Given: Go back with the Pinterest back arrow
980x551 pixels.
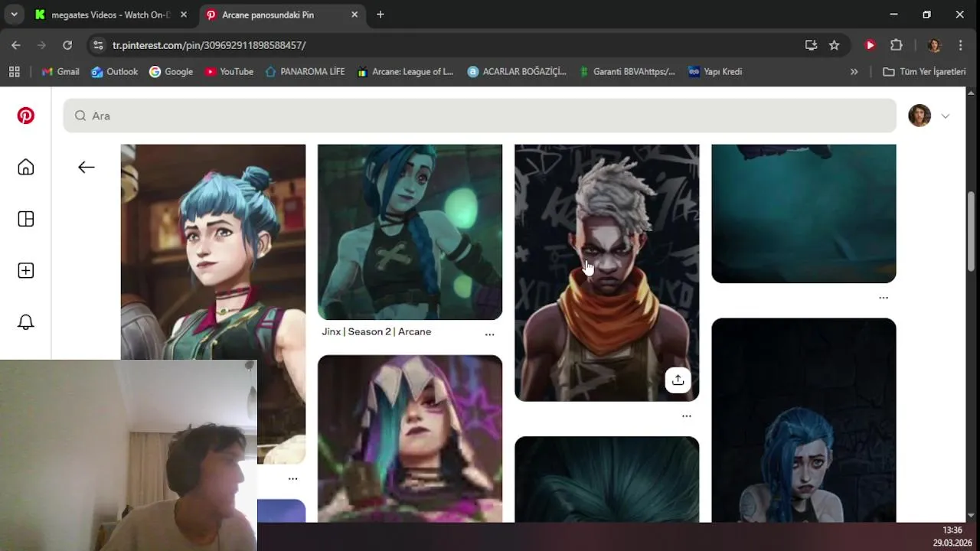Looking at the screenshot, I should [x=87, y=167].
